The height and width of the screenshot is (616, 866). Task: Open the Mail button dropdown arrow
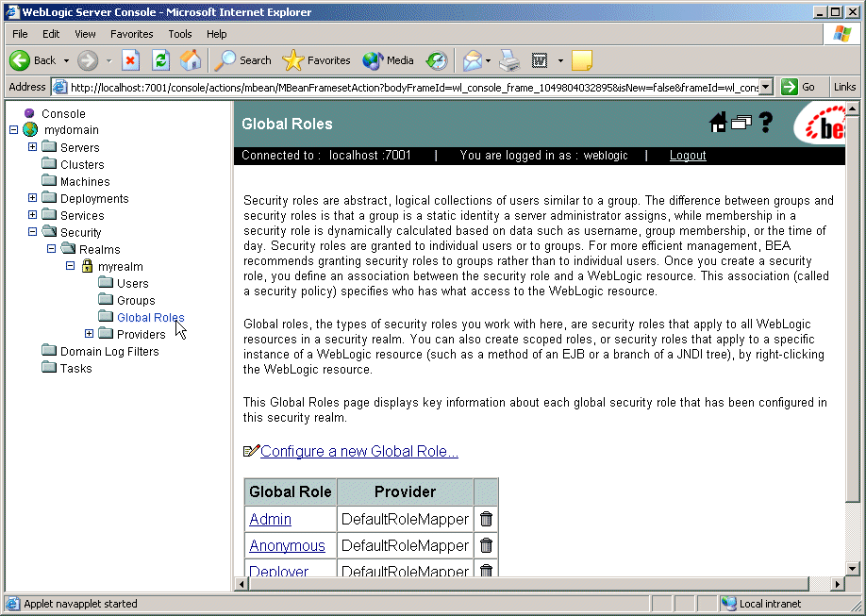point(489,60)
